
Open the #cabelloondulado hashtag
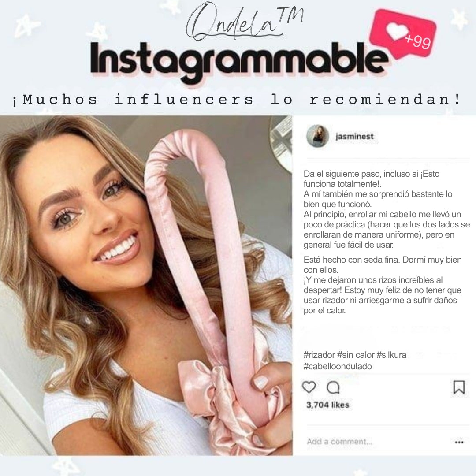pyautogui.click(x=338, y=366)
